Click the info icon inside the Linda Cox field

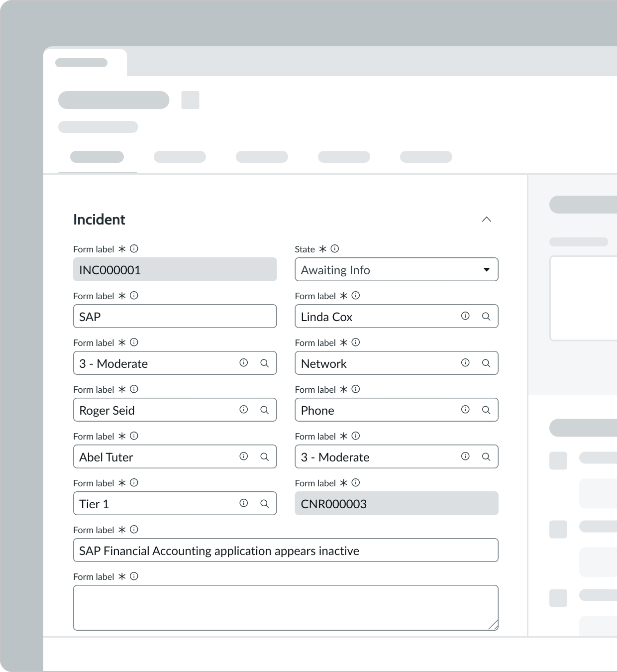pos(464,316)
